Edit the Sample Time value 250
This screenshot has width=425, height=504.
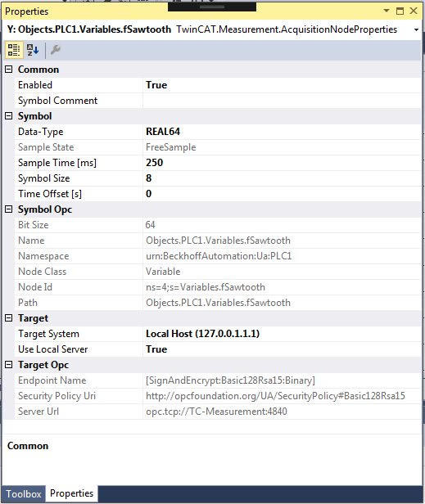pyautogui.click(x=282, y=163)
